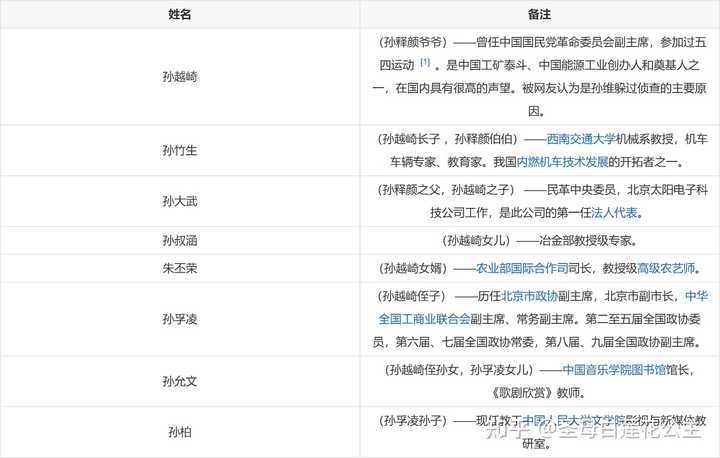The width and height of the screenshot is (720, 458).
Task: Click the 姓名 column header
Action: point(180,14)
